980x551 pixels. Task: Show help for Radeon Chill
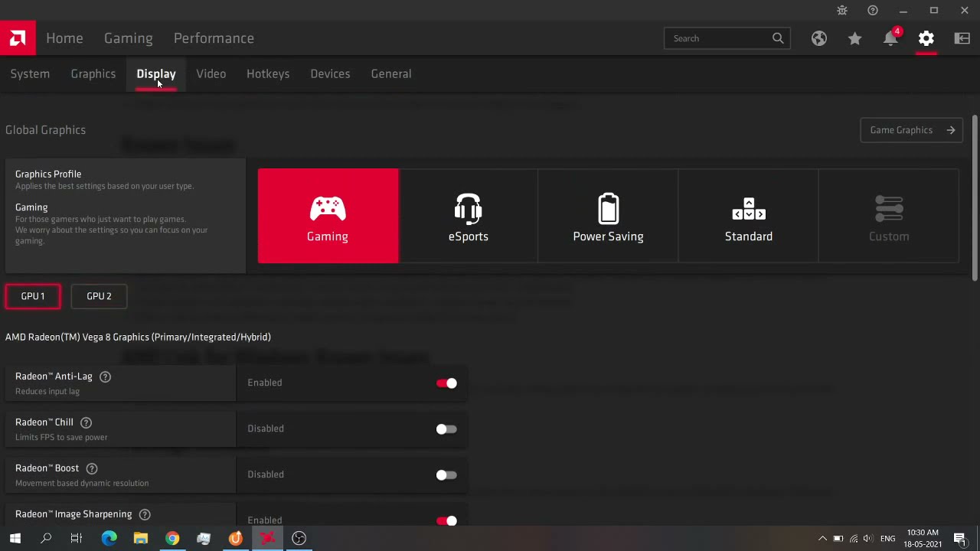coord(87,422)
